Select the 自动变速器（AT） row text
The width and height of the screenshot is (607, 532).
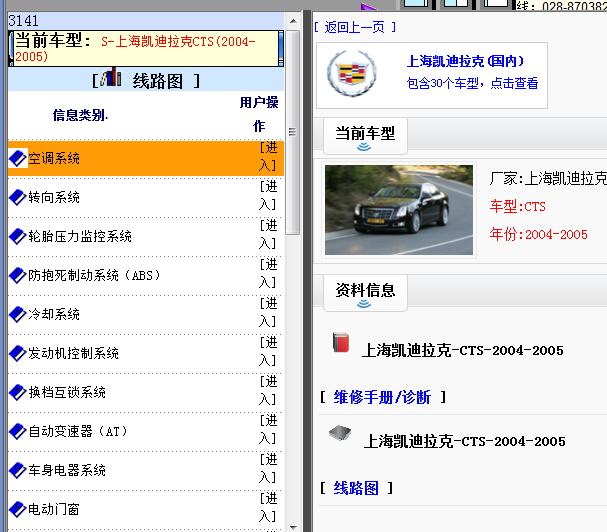point(78,431)
